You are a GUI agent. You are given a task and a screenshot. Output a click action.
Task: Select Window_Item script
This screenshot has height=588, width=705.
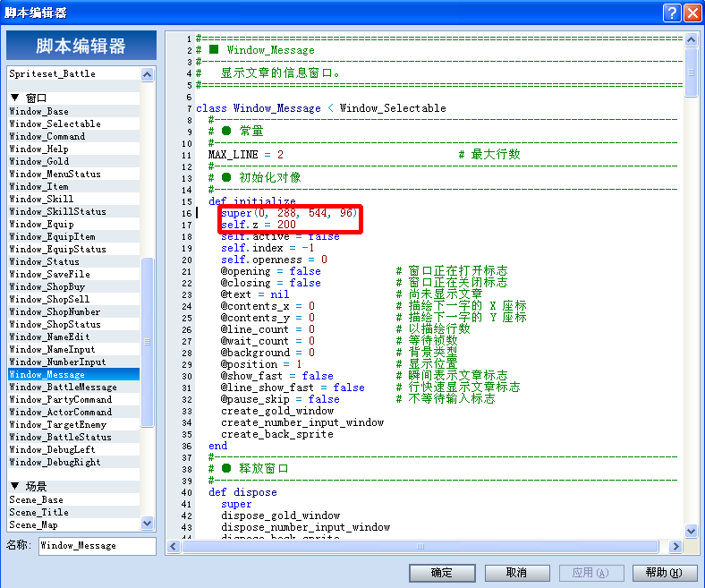point(74,187)
